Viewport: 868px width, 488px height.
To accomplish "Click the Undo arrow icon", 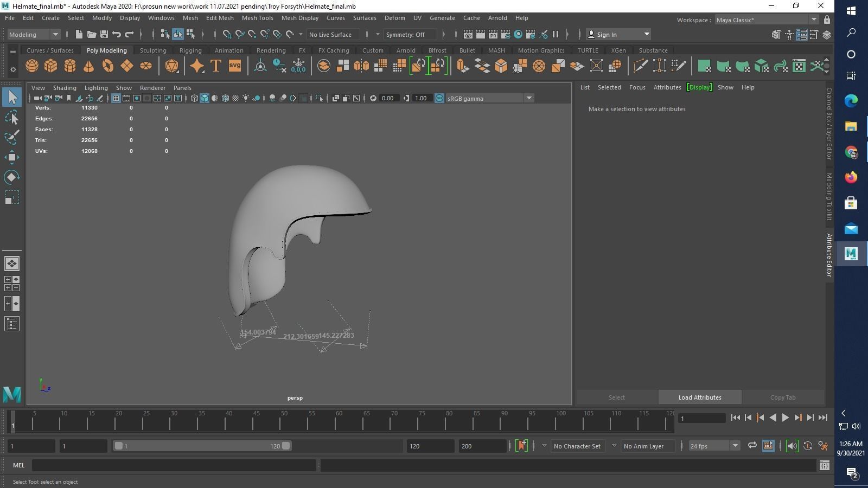I will 117,34.
